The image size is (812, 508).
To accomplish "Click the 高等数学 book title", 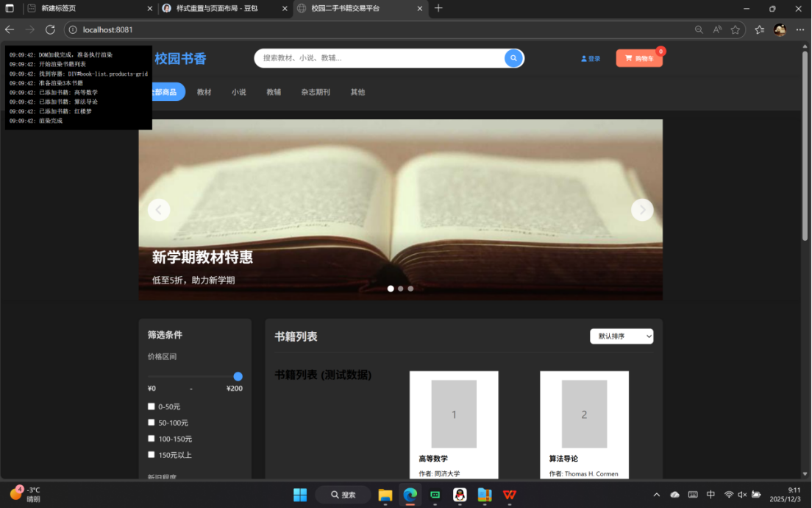I will [433, 459].
